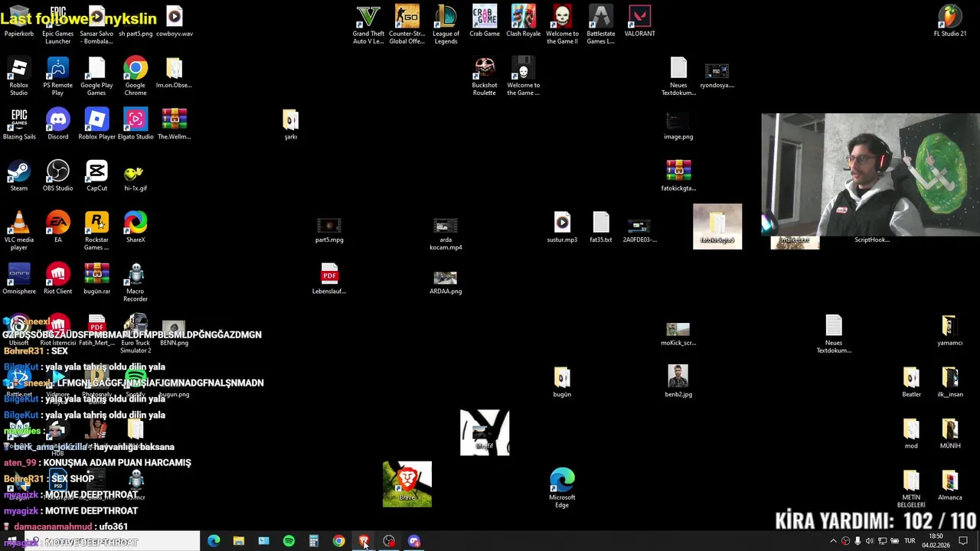Select sustur.mp3 audio file

pos(562,227)
